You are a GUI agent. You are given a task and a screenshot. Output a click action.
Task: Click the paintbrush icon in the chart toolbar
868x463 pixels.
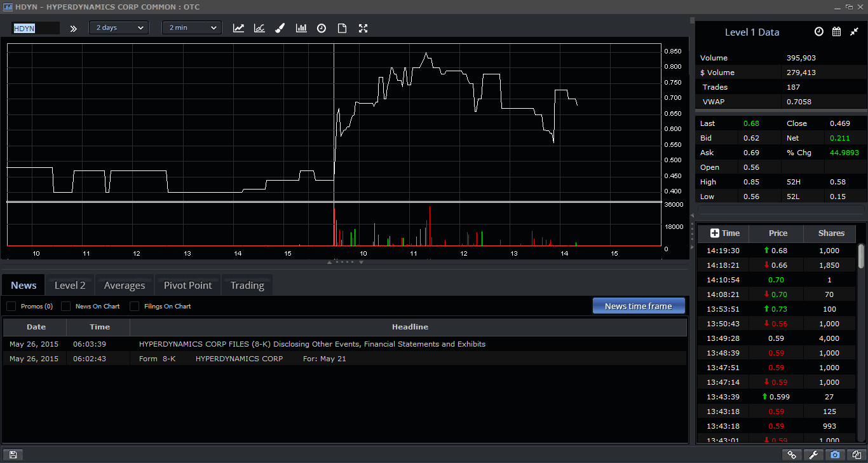pos(280,28)
